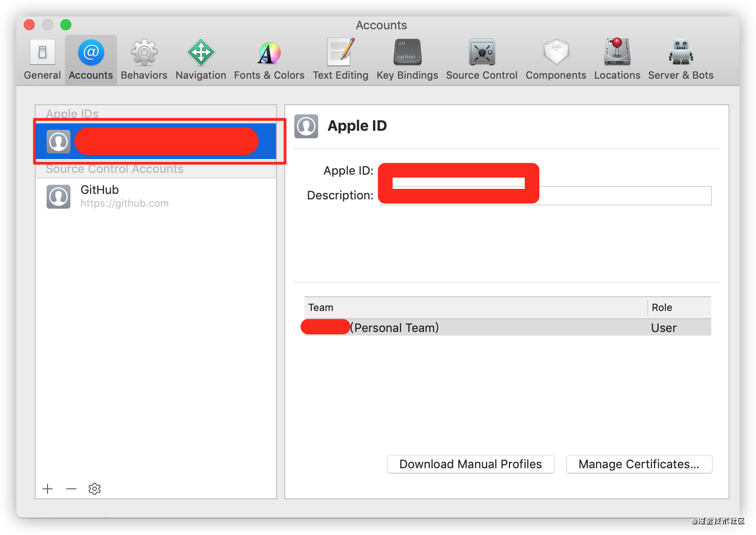Open the Text Editing preferences

tap(341, 60)
